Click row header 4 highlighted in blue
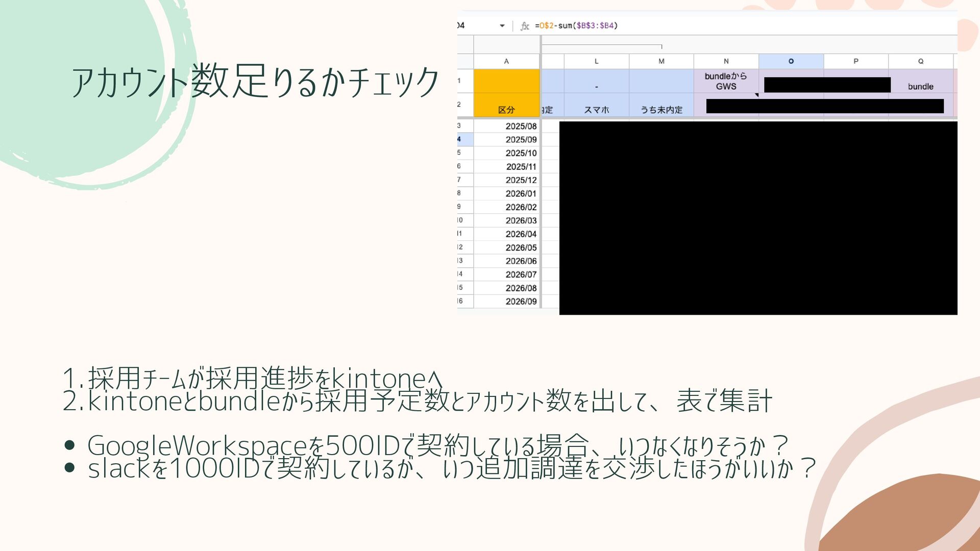Image resolution: width=980 pixels, height=551 pixels. point(465,139)
